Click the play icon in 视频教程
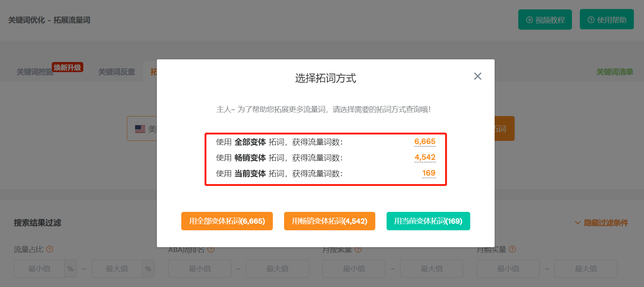The image size is (644, 287). (529, 20)
